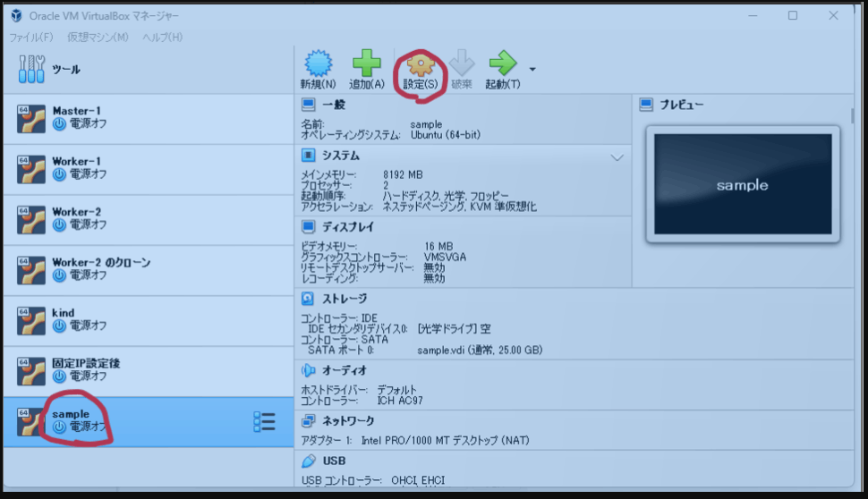This screenshot has height=499, width=868.
Task: Select the Worker-2 virtual machine
Action: tap(149, 220)
